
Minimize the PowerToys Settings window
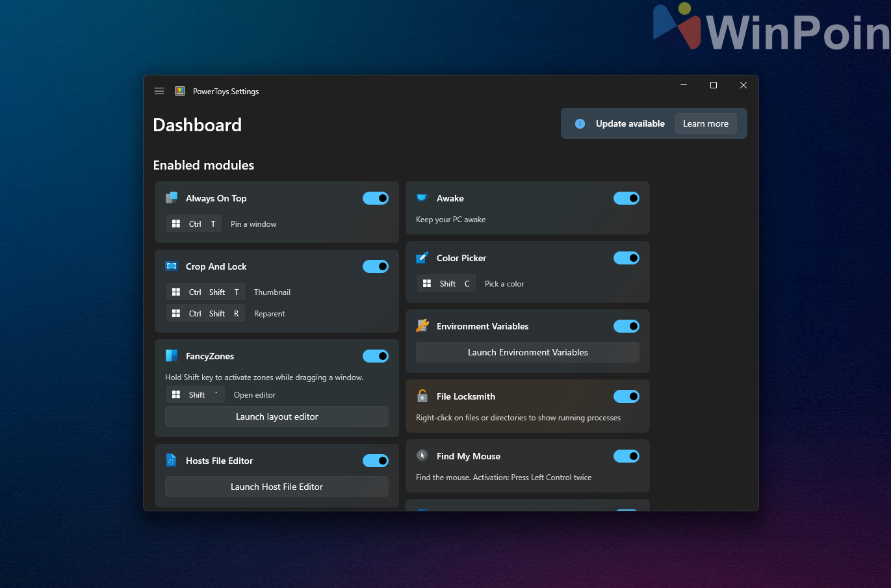684,85
